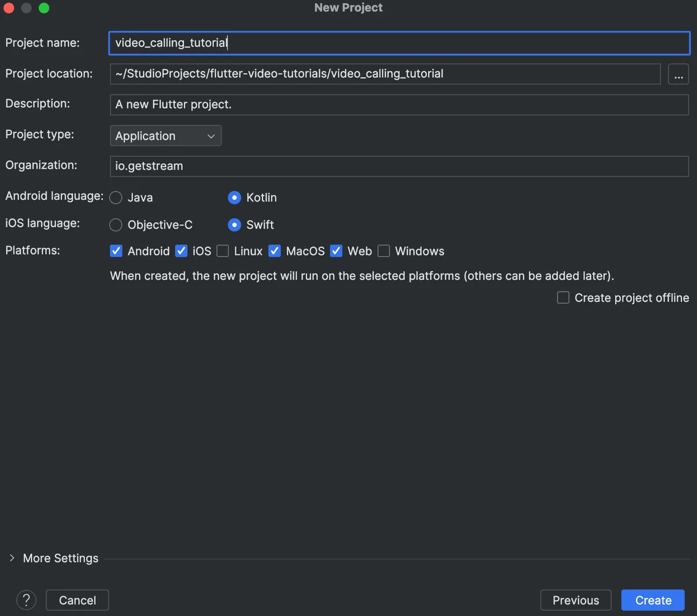Uncheck the iOS platform checkbox

point(181,251)
